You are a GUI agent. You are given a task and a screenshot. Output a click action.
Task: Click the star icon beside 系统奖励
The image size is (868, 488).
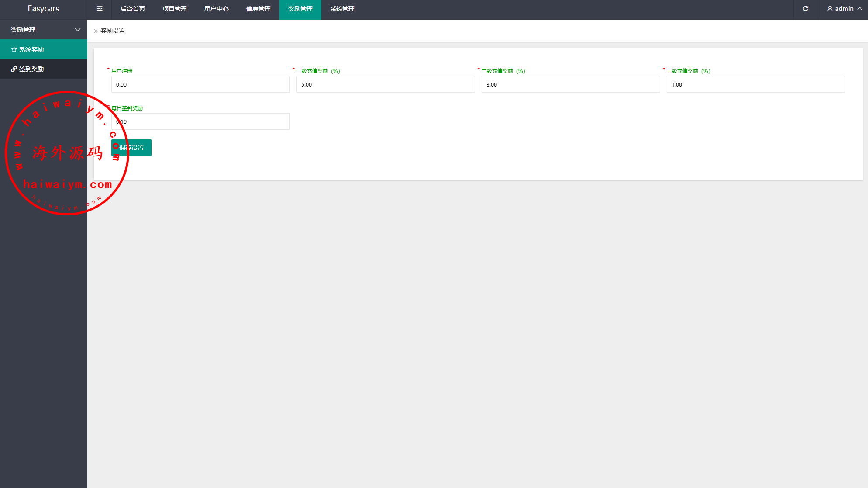[x=14, y=49]
